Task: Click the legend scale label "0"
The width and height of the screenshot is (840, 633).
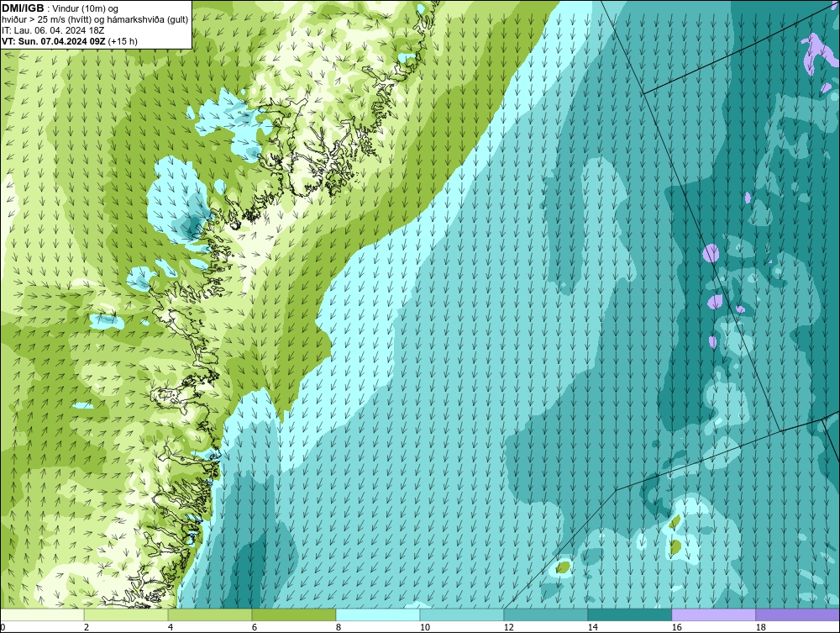Action: point(3,627)
